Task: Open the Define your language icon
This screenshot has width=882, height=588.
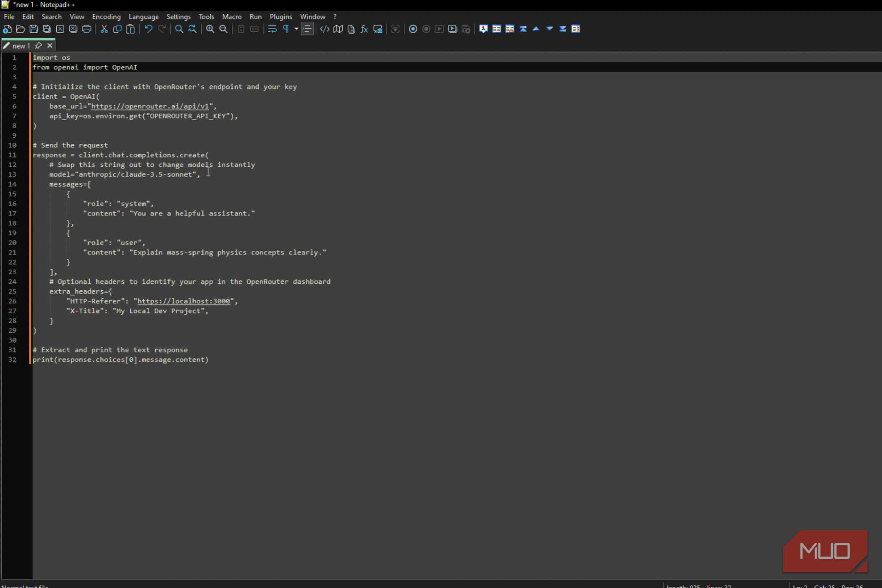Action: [325, 29]
